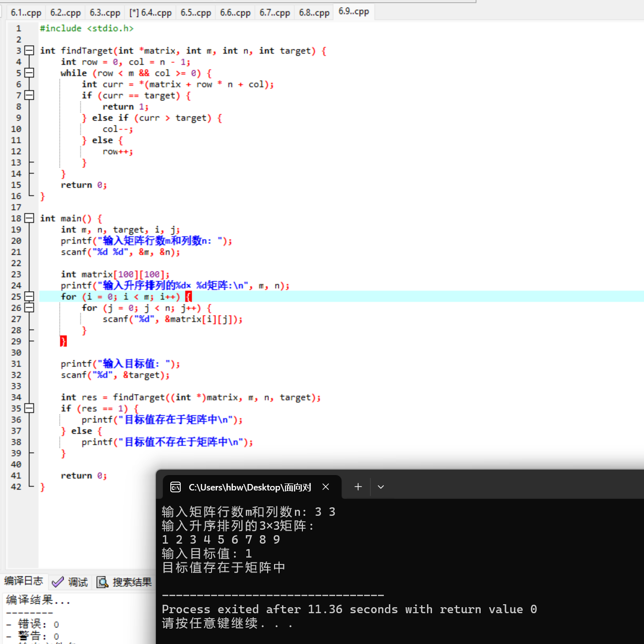
Task: Open the 6.8..cpp file tab
Action: pyautogui.click(x=314, y=12)
